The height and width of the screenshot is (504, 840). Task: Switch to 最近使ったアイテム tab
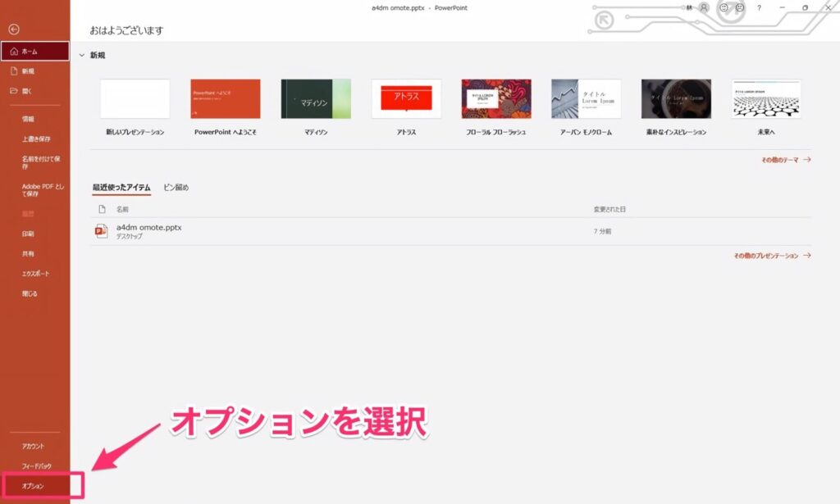121,188
